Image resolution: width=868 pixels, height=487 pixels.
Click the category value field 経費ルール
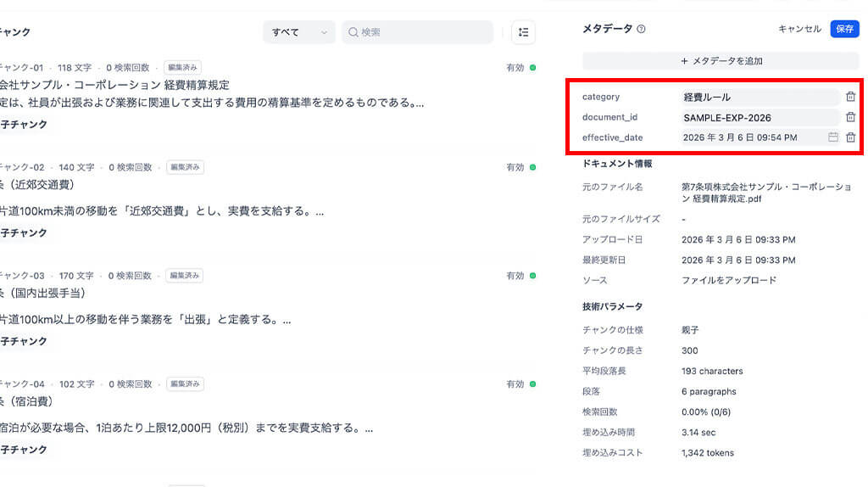pos(759,97)
